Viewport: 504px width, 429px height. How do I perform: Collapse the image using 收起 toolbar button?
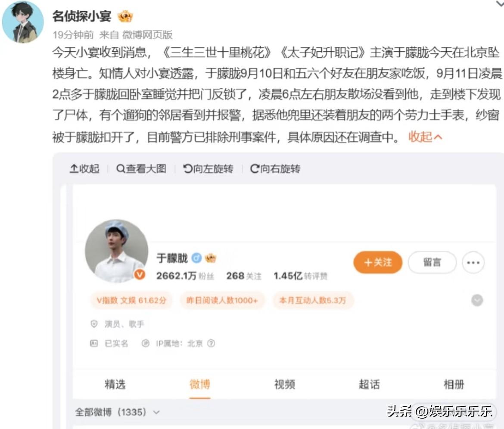click(84, 169)
